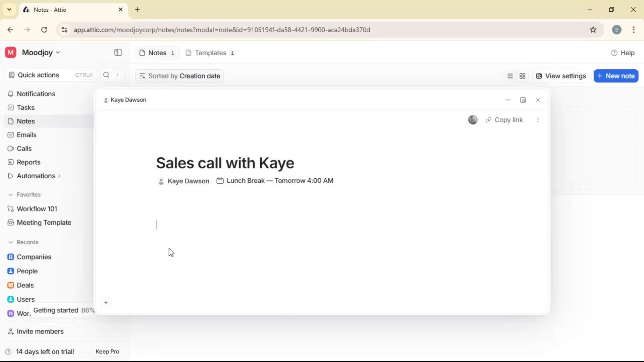Screen dimensions: 644x362
Task: Expand the Kaye Dawson note to full page
Action: [523, 100]
